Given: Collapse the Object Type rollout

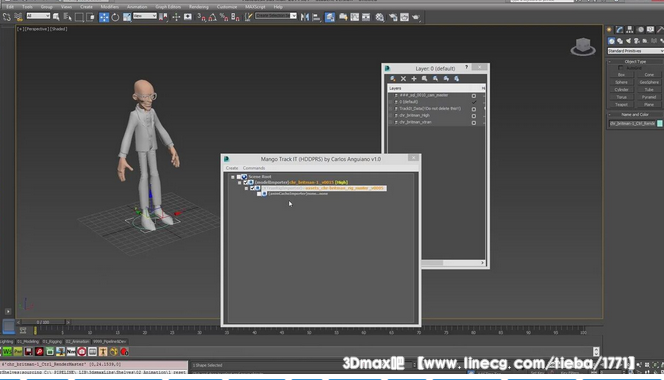Looking at the screenshot, I should [635, 61].
